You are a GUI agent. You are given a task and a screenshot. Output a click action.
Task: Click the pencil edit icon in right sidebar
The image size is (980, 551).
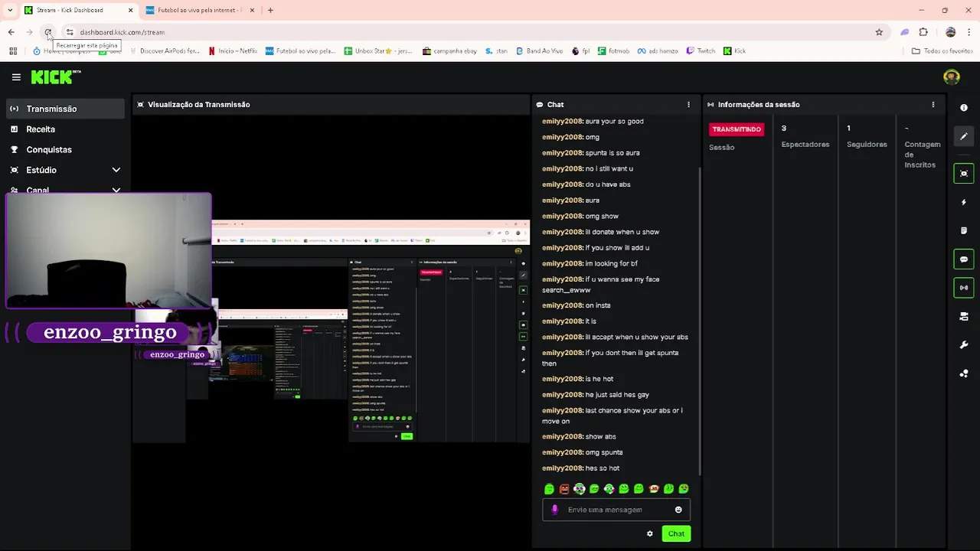(964, 136)
